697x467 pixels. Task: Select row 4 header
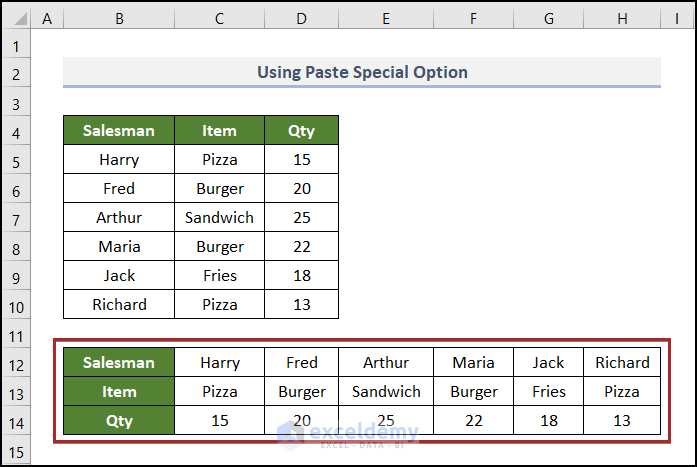(x=16, y=130)
